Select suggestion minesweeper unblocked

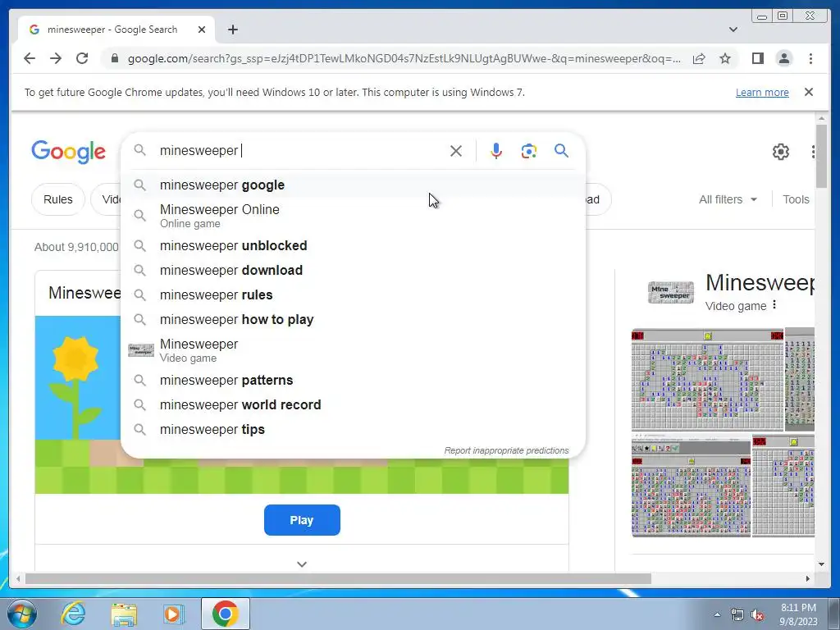pyautogui.click(x=354, y=245)
